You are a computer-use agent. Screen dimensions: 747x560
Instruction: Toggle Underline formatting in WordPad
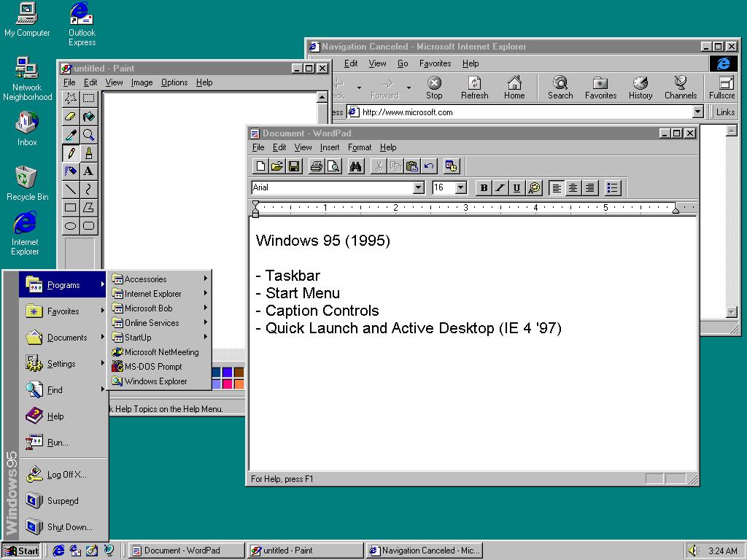[516, 188]
